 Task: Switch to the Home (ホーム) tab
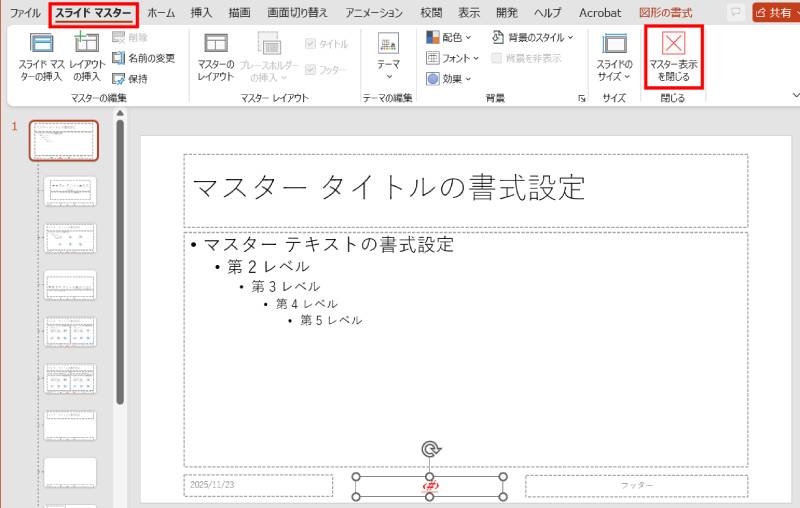coord(161,13)
